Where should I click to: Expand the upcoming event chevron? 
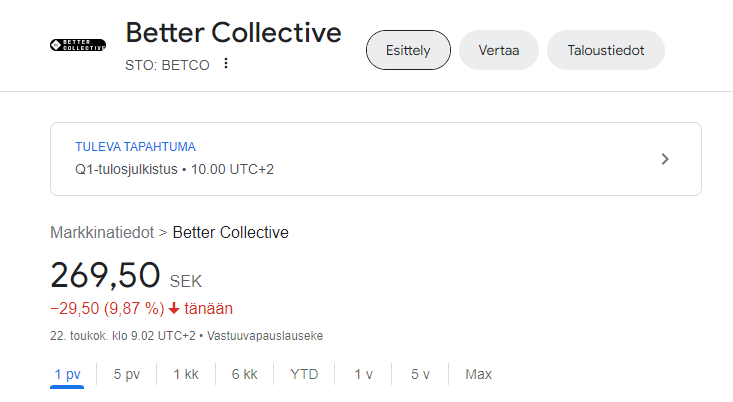(666, 159)
